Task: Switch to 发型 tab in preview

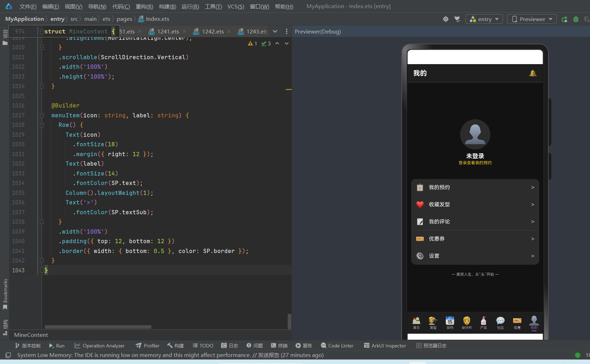Action: tap(433, 323)
